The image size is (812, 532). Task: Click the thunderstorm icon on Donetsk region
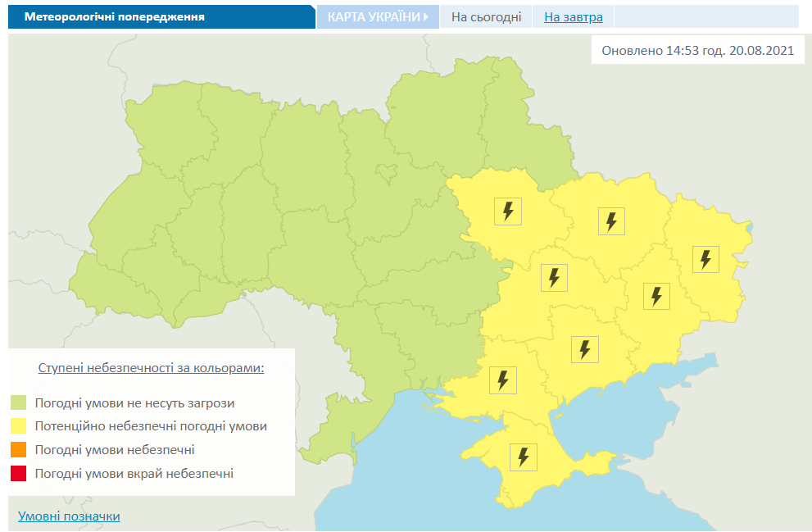[x=656, y=296]
